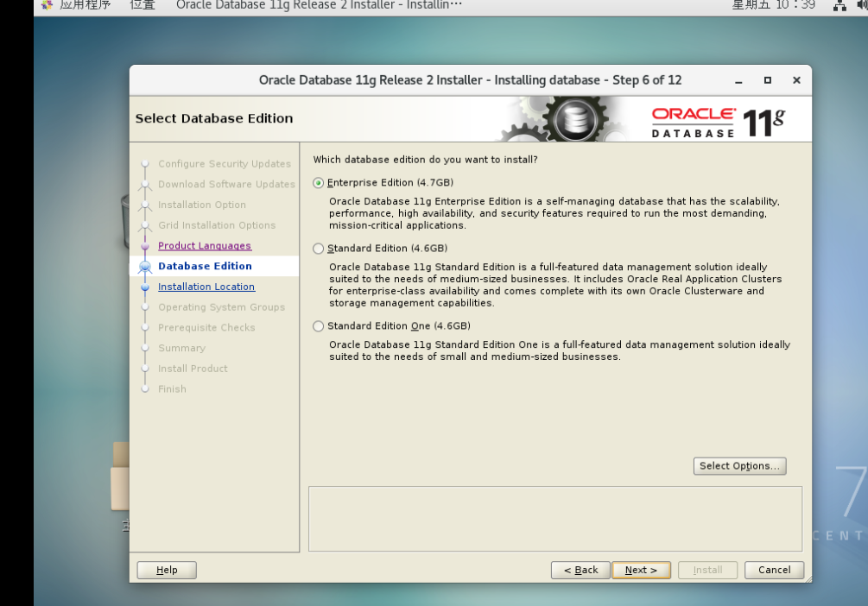Click the step node icon beside Installation Location
The height and width of the screenshot is (606, 868).
pos(144,286)
